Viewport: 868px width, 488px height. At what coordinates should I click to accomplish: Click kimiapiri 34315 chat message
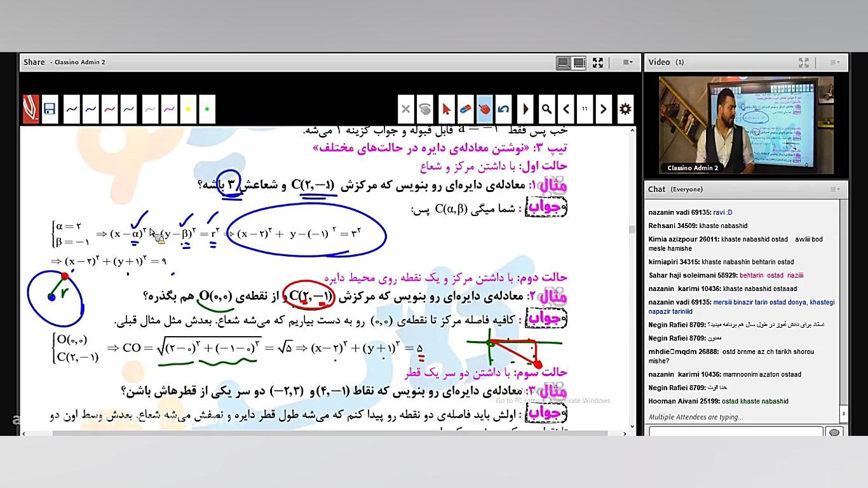pos(721,262)
